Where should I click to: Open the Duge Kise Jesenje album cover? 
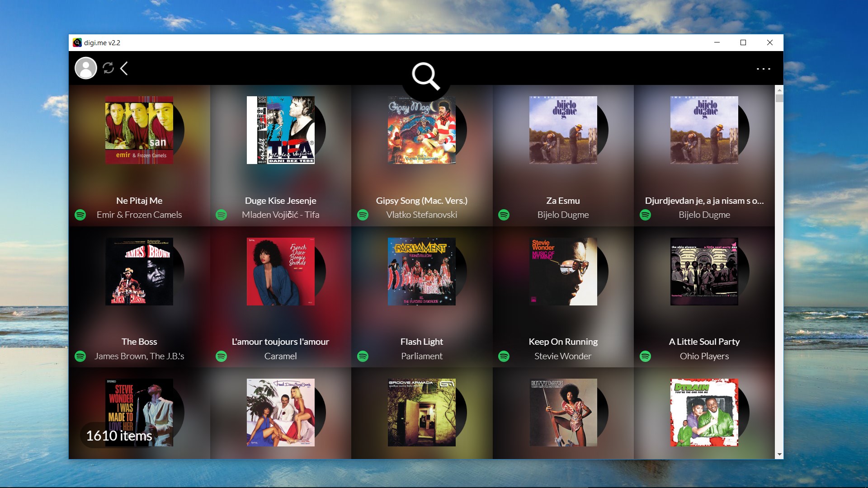281,130
